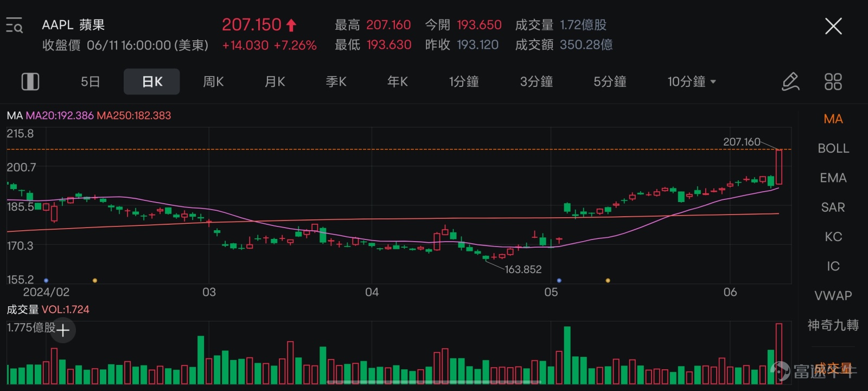The image size is (868, 391).
Task: Enable the BOLL indicator
Action: (833, 148)
